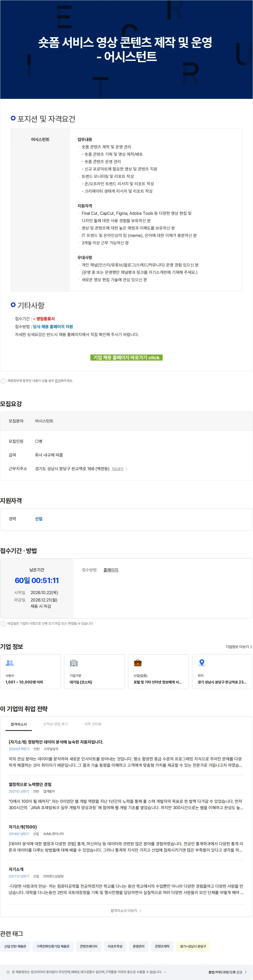
Task: Click the location pin icon
Action: point(202,663)
